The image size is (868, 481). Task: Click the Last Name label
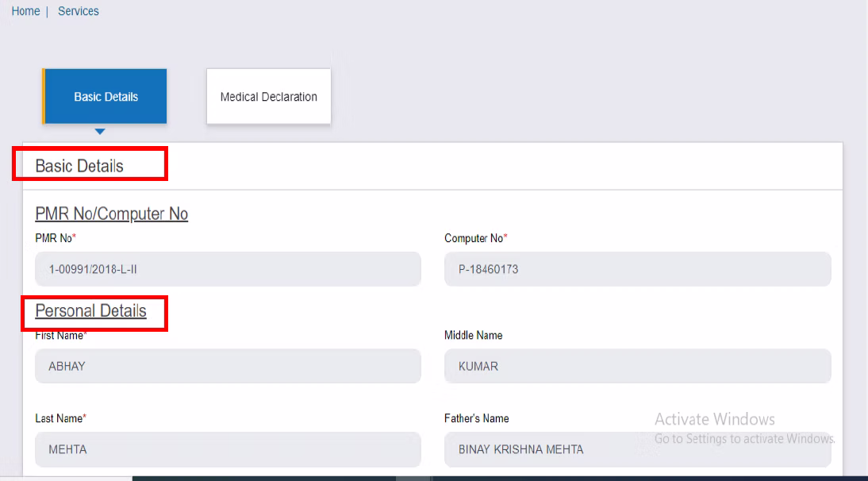pos(61,418)
